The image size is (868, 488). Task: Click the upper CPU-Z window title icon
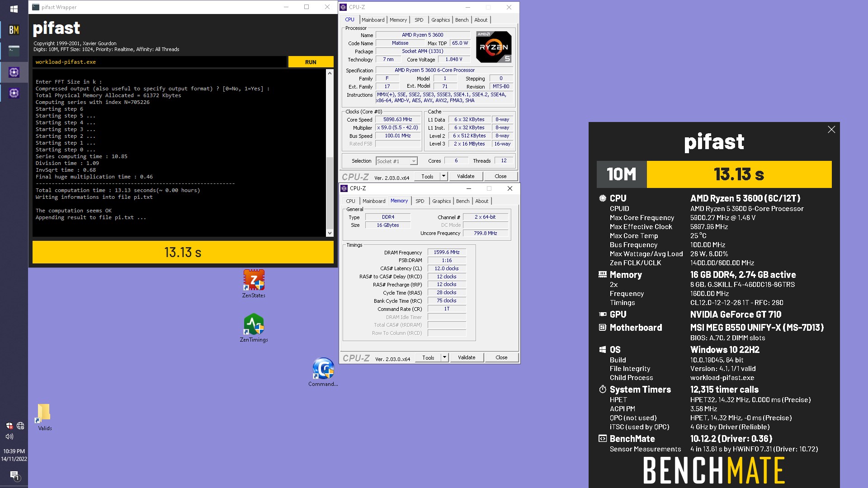(x=344, y=7)
